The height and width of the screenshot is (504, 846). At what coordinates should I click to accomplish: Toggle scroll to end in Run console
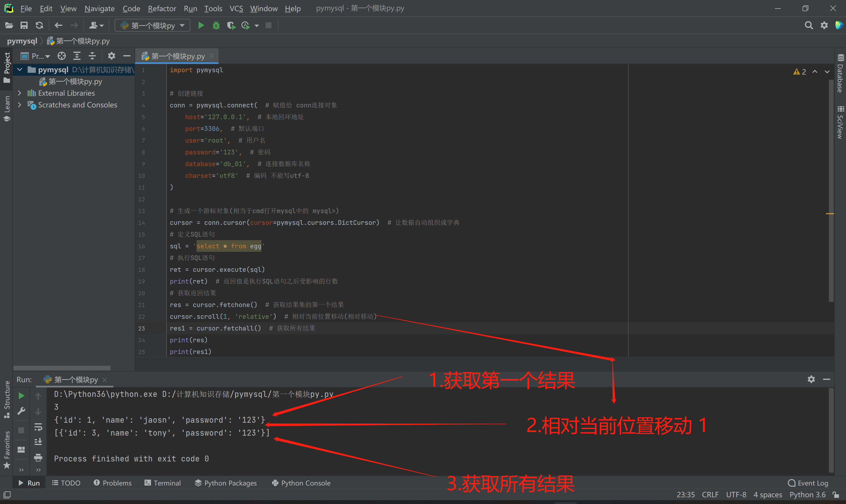[x=38, y=442]
